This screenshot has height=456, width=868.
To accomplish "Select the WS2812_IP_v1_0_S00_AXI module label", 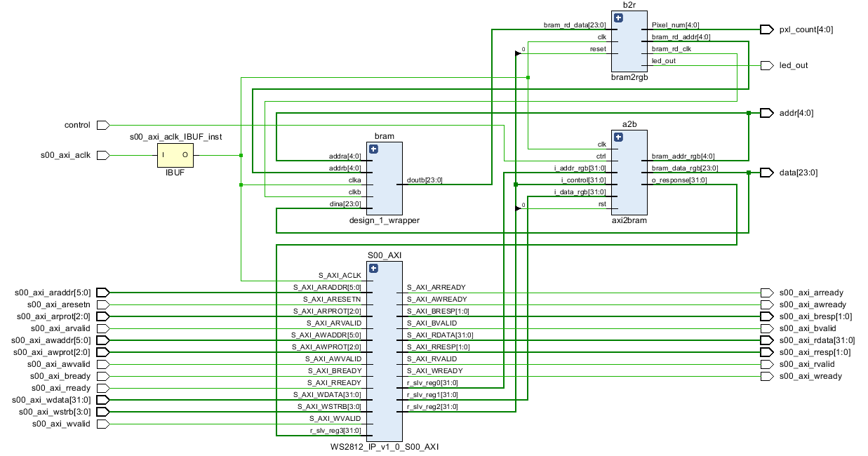I will click(384, 447).
